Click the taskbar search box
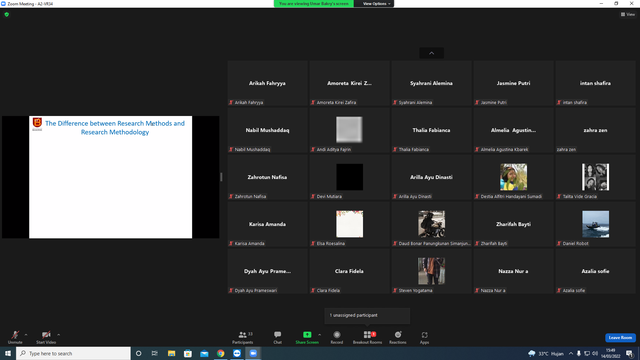Screen dimensions: 640x360 [73, 353]
